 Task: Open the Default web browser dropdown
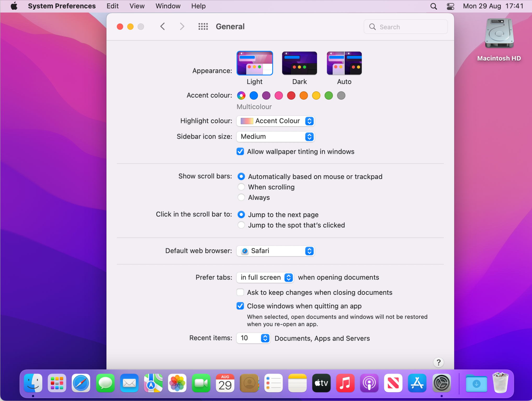tap(275, 251)
